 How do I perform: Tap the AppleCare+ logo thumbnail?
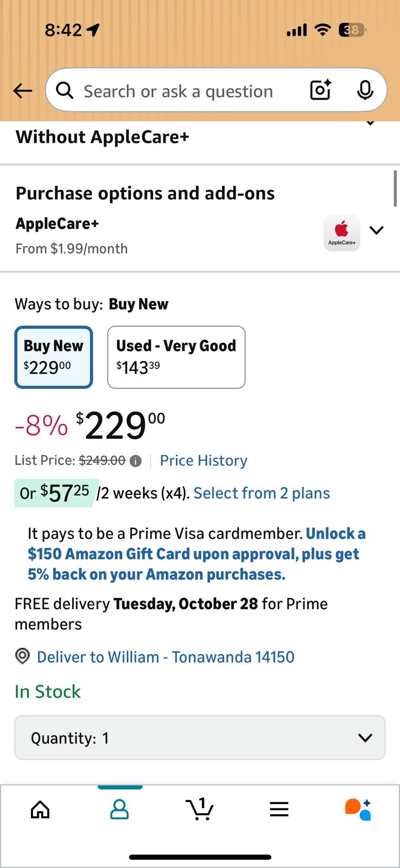341,233
